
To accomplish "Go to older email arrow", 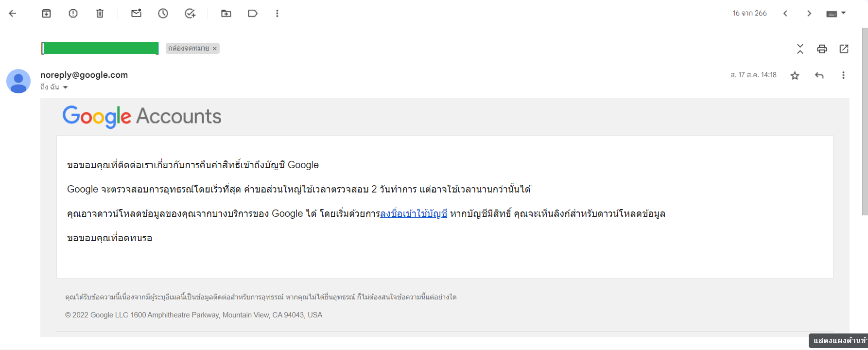I will click(809, 14).
